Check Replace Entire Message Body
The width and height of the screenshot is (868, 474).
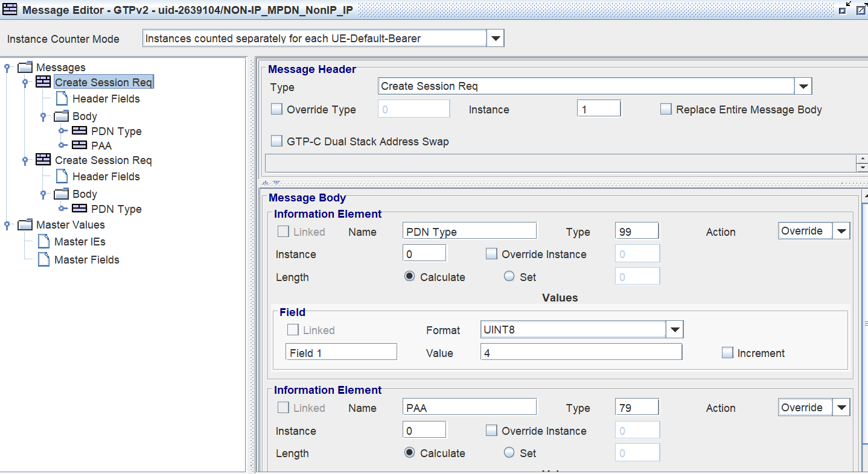[666, 110]
